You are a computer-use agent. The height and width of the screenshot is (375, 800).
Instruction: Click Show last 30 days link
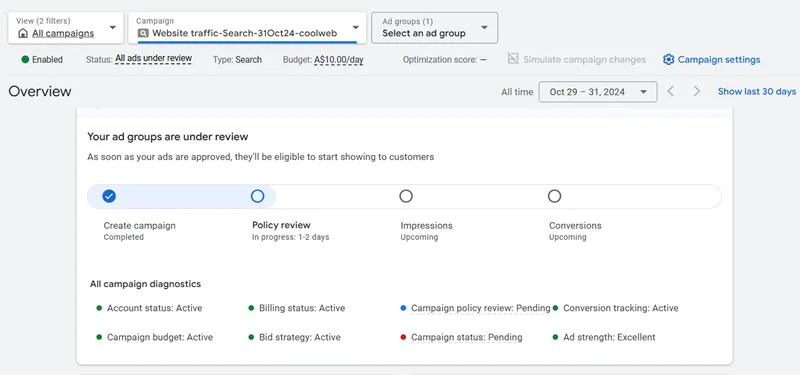757,91
